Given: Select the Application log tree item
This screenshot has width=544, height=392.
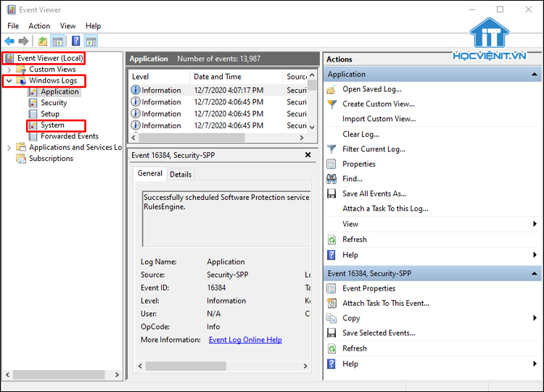Looking at the screenshot, I should point(59,92).
